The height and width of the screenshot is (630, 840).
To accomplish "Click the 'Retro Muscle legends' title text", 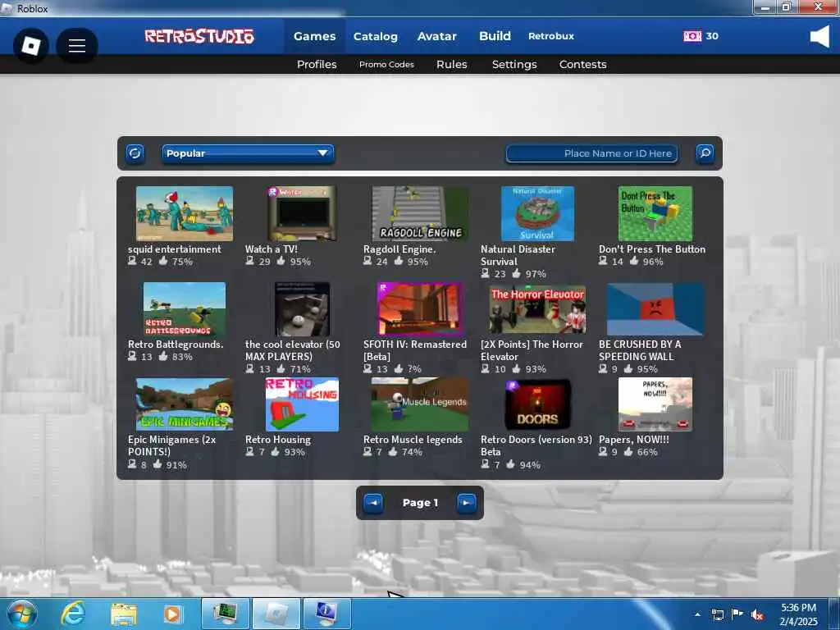I will pyautogui.click(x=413, y=440).
